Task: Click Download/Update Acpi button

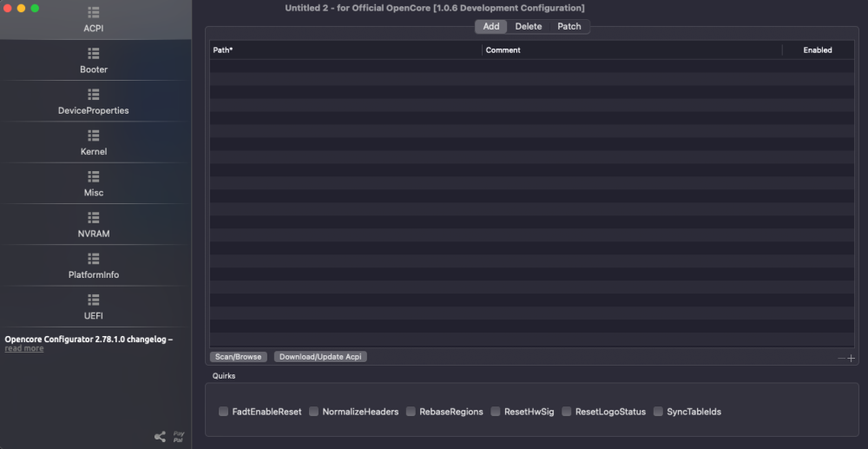Action: click(320, 357)
